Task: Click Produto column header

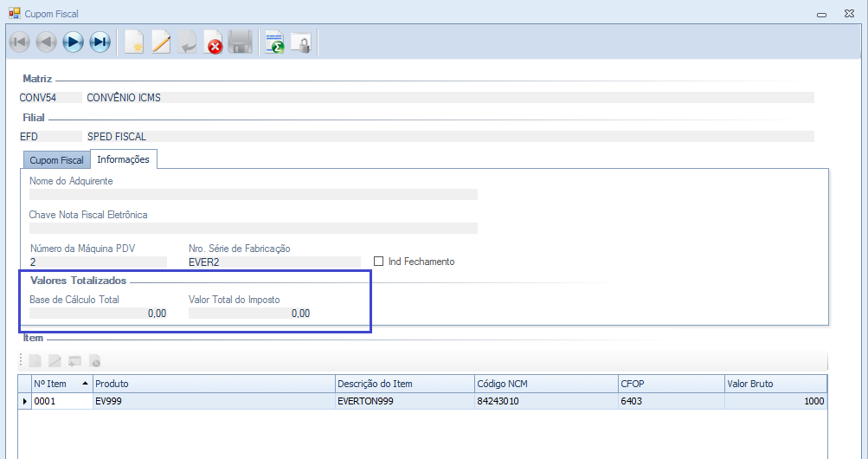Action: (215, 384)
